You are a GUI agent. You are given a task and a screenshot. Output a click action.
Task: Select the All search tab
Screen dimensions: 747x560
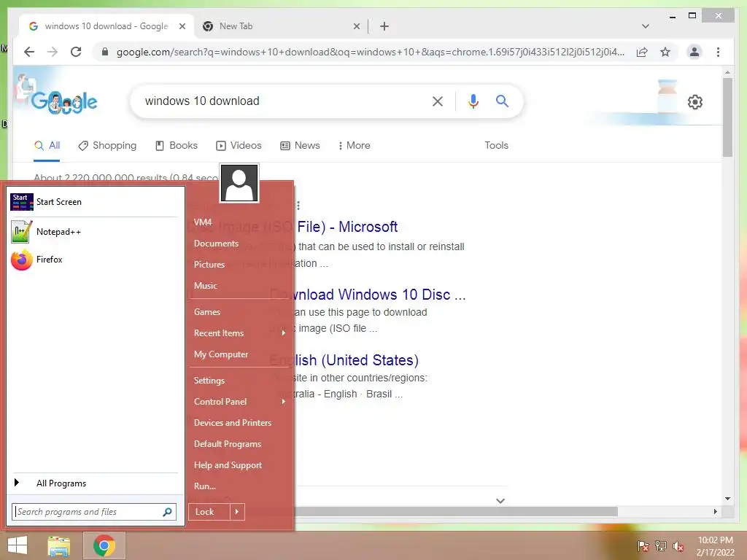[x=47, y=146]
